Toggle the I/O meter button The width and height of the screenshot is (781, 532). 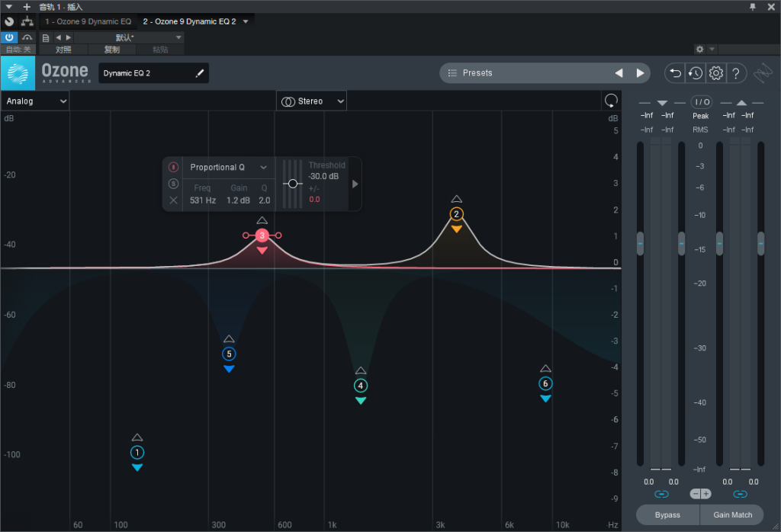(x=702, y=102)
